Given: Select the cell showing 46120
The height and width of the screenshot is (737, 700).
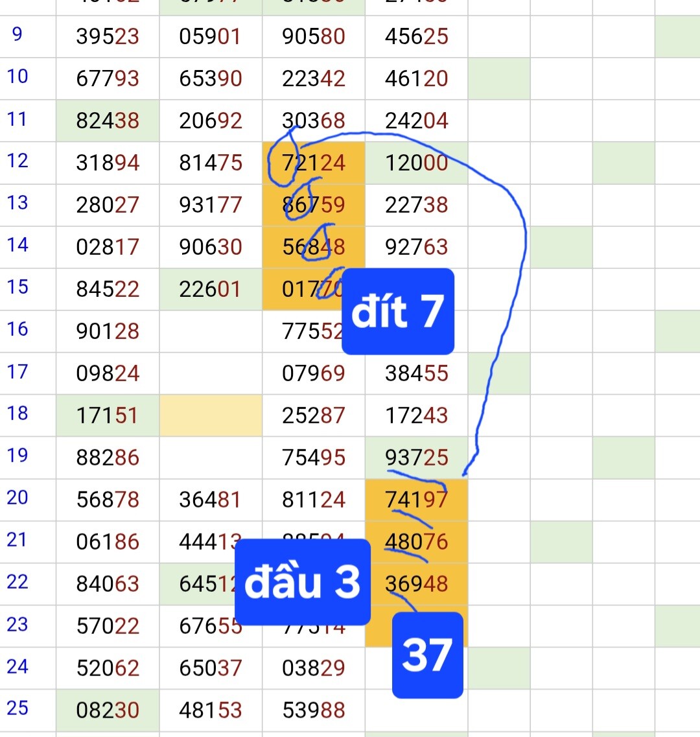Looking at the screenshot, I should [416, 78].
